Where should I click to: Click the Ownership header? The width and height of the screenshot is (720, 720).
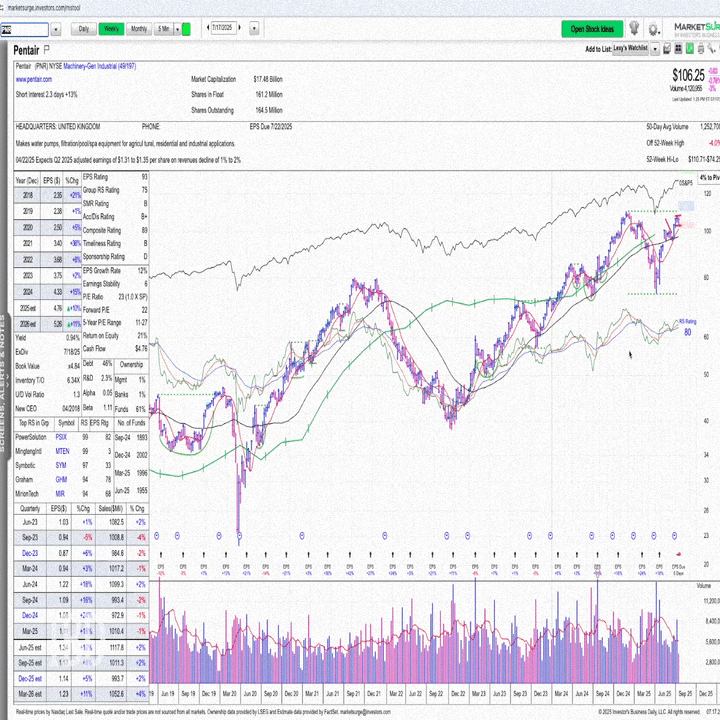pyautogui.click(x=131, y=365)
